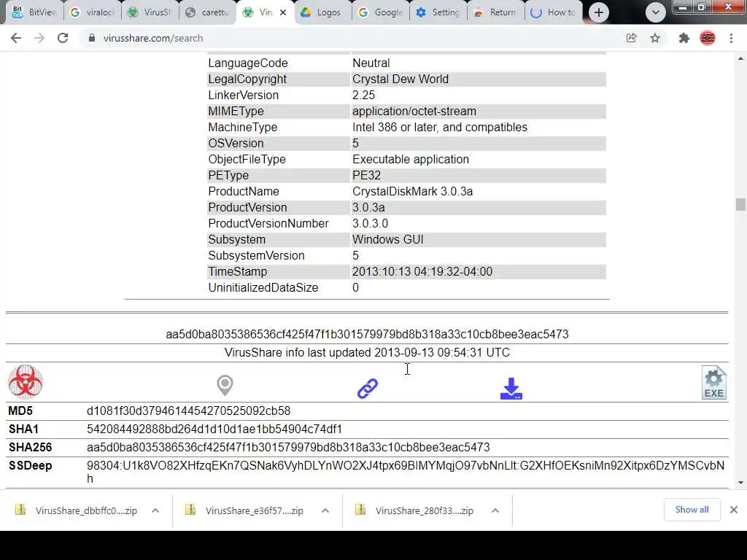
Task: Click the SHA256 heading above info line
Action: click(368, 334)
